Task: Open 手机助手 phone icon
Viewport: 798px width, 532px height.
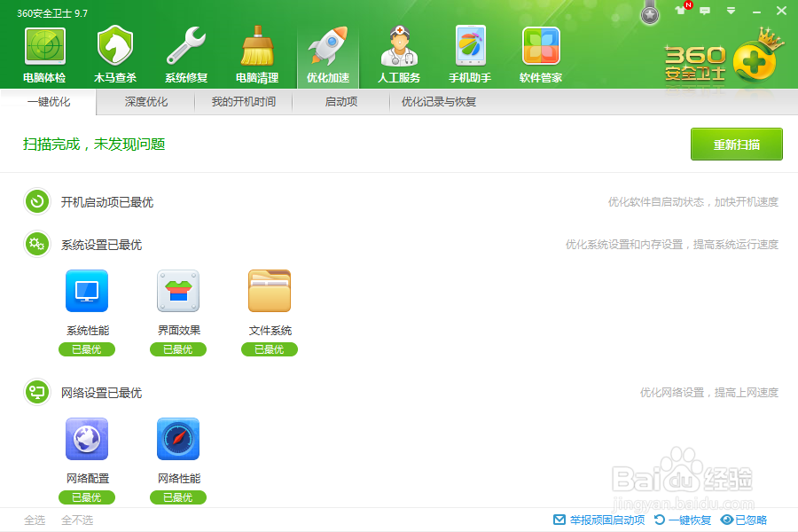Action: point(470,46)
